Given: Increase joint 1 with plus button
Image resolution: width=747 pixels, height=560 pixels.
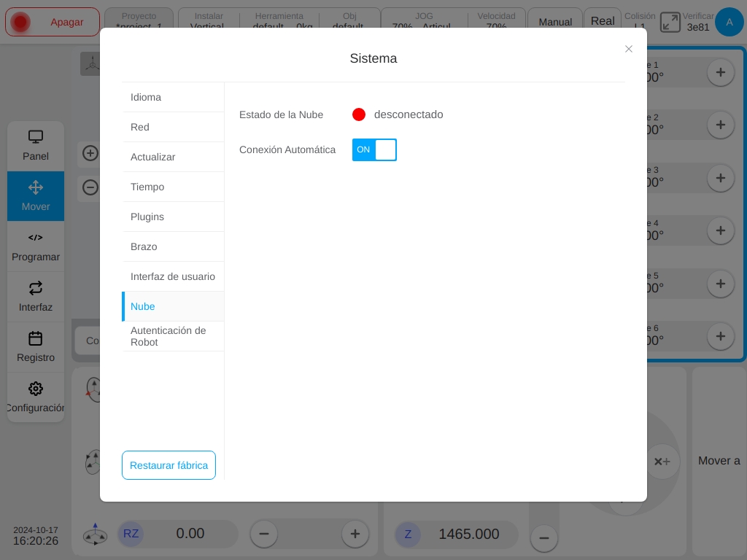Looking at the screenshot, I should tap(720, 72).
